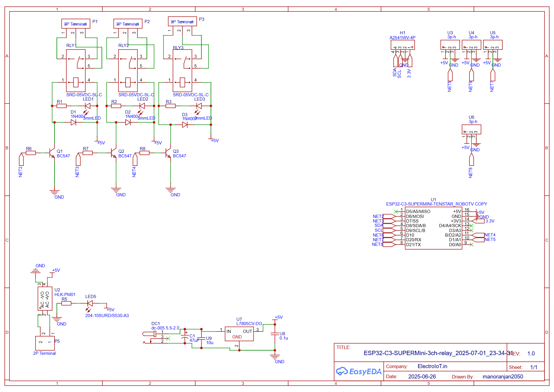
Task: Click U1 pin label D8/SDA/B
Action: (416, 226)
